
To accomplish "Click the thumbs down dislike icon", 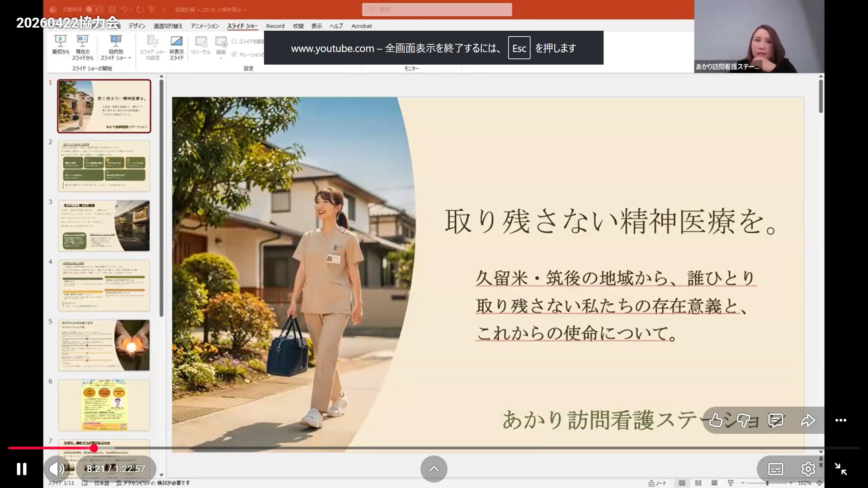I will (743, 420).
